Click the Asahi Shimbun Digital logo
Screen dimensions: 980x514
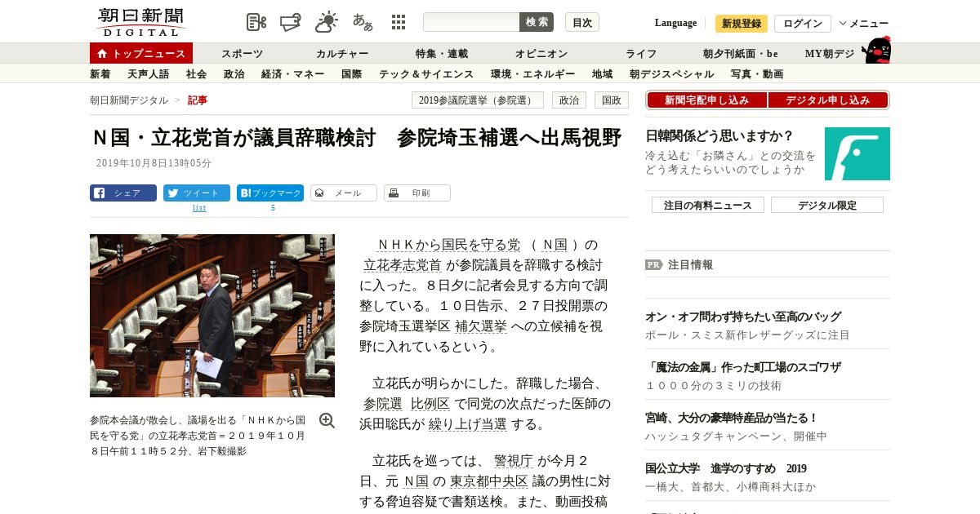pyautogui.click(x=140, y=22)
